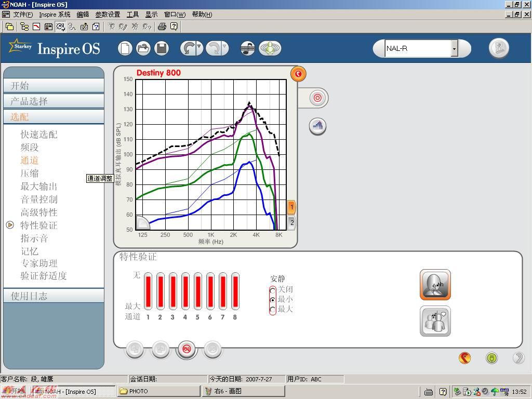Image resolution: width=532 pixels, height=399 pixels.
Task: Click the film strip and music note icon
Action: (x=248, y=48)
